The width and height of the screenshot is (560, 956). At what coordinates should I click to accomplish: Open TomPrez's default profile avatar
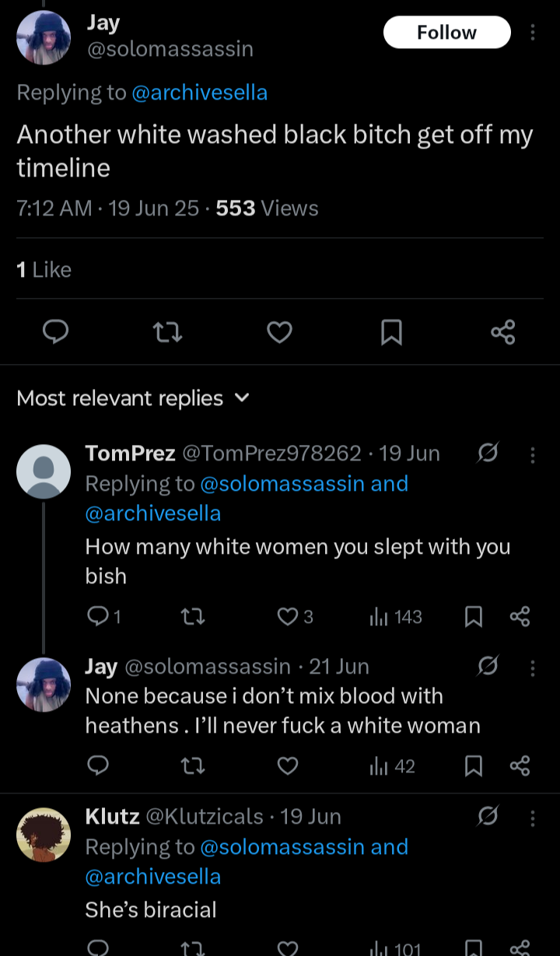pos(44,471)
